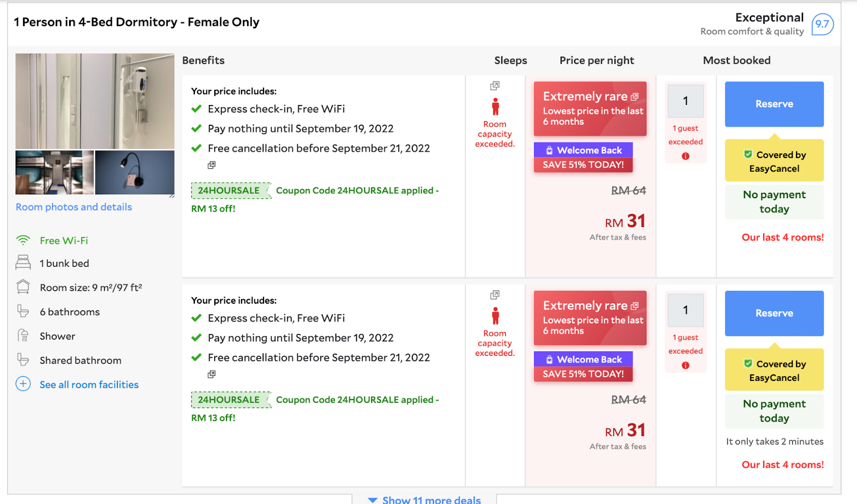Screen dimensions: 857x504
Task: Open second room quantity selector
Action: tap(686, 310)
